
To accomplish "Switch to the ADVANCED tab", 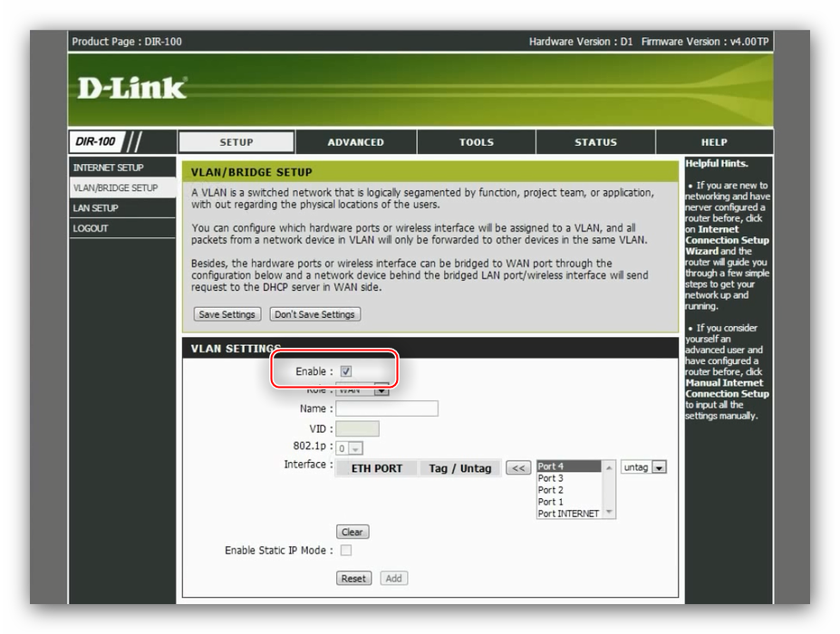I will (356, 142).
